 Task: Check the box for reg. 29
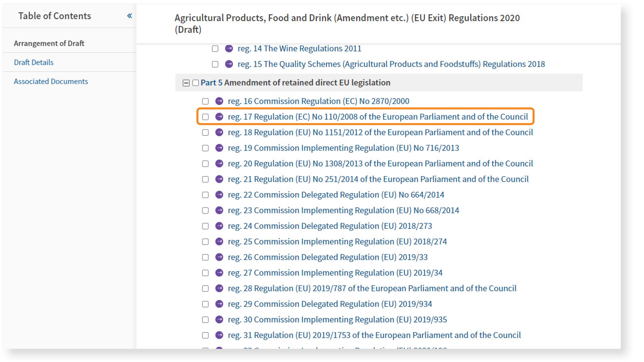point(205,304)
